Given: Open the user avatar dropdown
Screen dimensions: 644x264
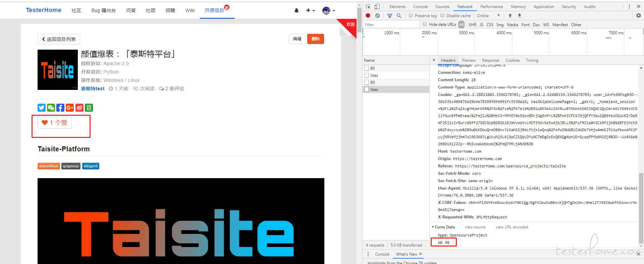Looking at the screenshot, I should coord(328,11).
